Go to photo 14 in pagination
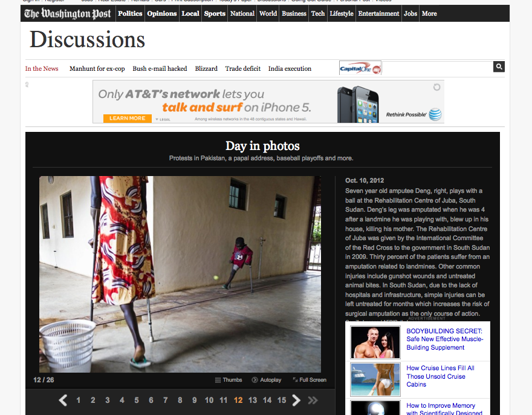Viewport: 532px width, 415px height. [x=267, y=400]
